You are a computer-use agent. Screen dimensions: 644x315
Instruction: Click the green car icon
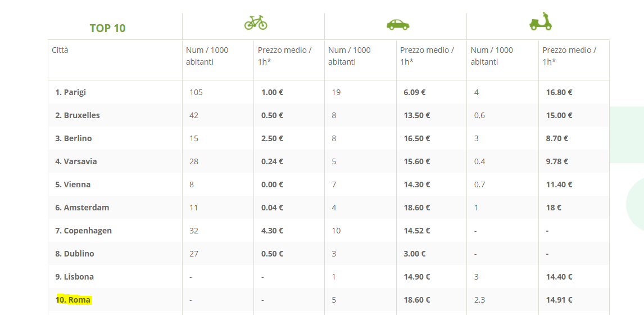click(x=398, y=25)
